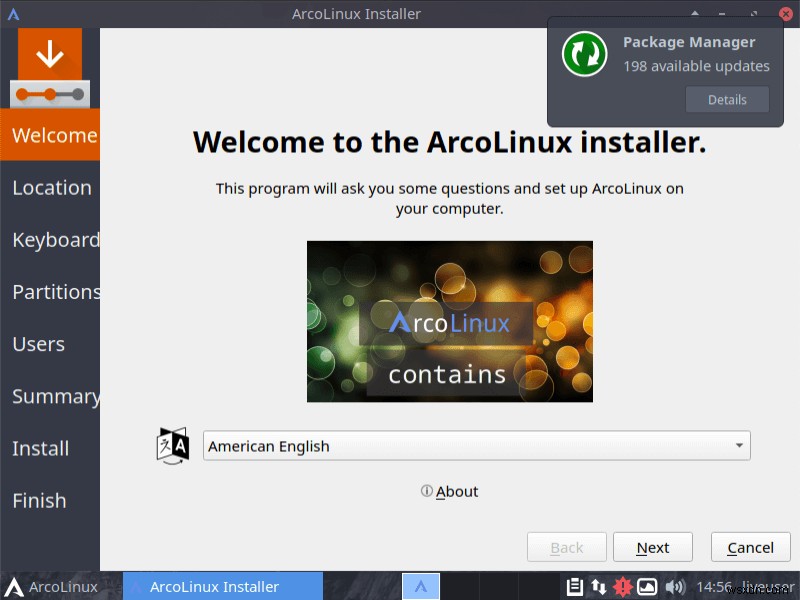800x600 pixels.
Task: Open the clipboard manager tray icon
Action: point(577,587)
